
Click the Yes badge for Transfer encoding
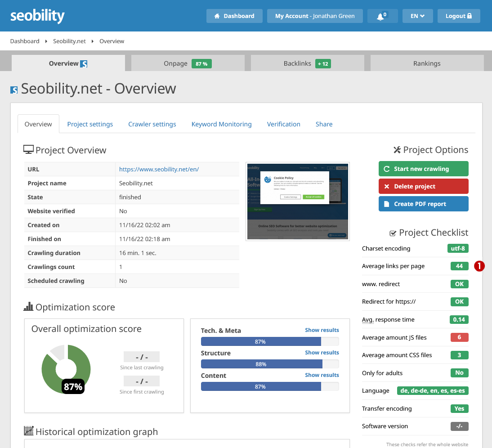459,408
